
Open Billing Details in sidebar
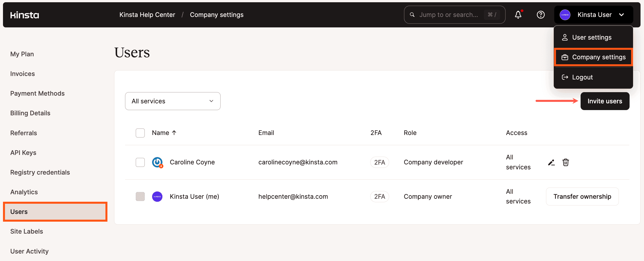tap(30, 113)
